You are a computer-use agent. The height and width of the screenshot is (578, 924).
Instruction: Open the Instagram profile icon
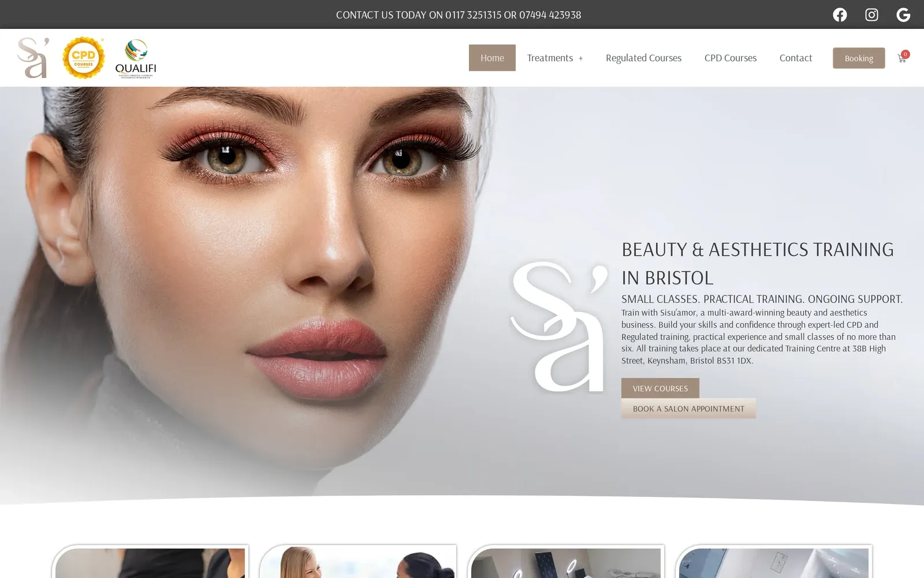[x=871, y=14]
